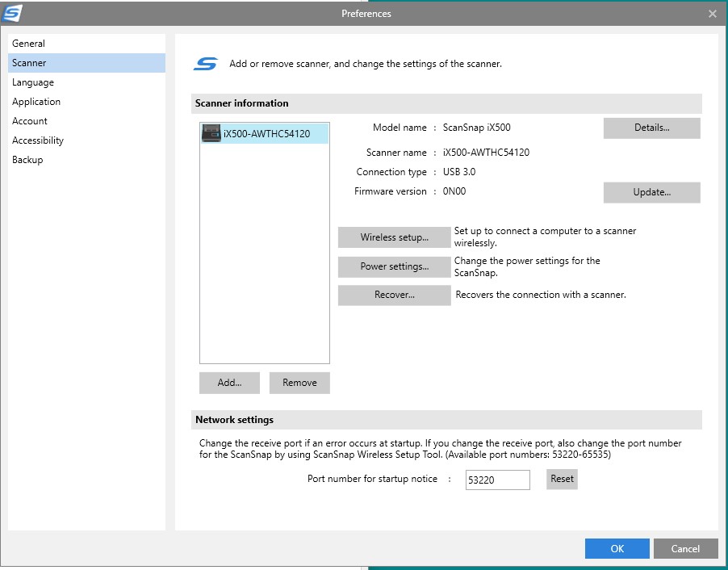Remove the selected scanner
This screenshot has height=570, width=728.
299,383
